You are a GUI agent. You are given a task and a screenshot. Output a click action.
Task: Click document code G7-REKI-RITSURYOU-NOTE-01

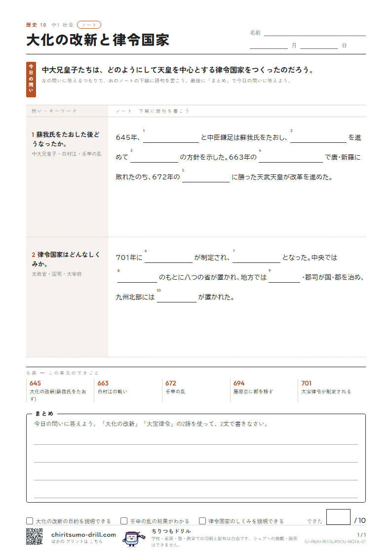[x=335, y=542]
